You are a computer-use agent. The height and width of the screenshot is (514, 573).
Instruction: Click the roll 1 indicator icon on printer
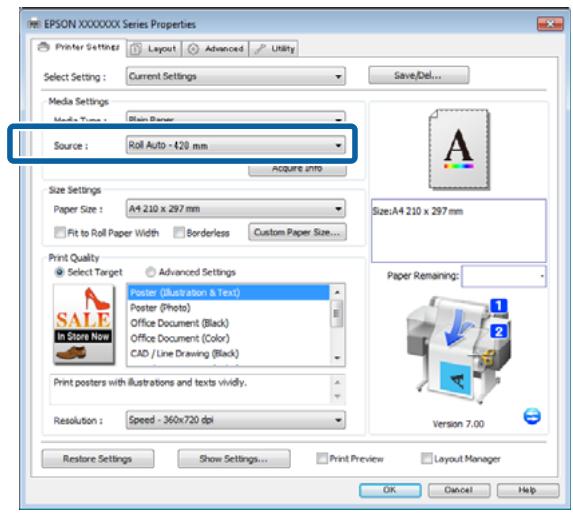pyautogui.click(x=499, y=306)
